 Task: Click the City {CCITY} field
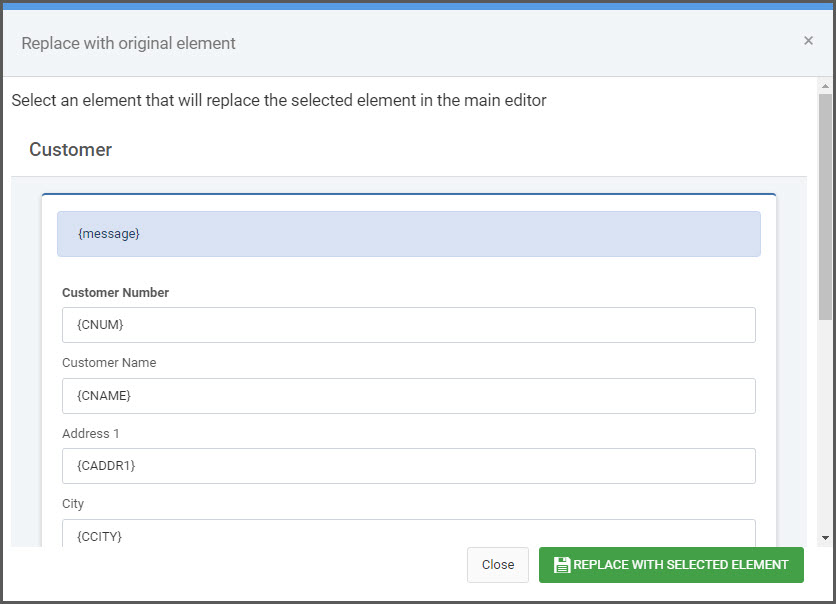pos(409,533)
